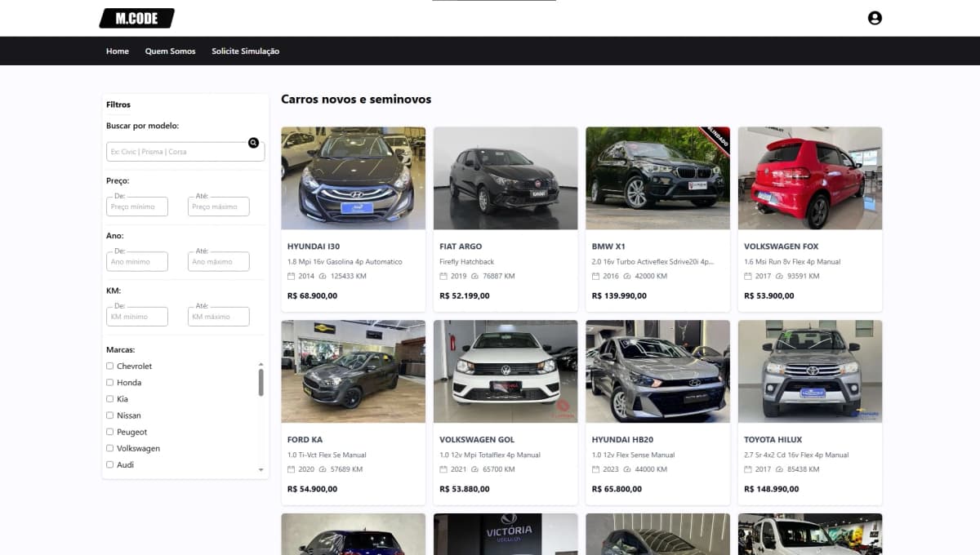Open the Fiat Argo car photo
This screenshot has height=555, width=980.
coord(506,178)
